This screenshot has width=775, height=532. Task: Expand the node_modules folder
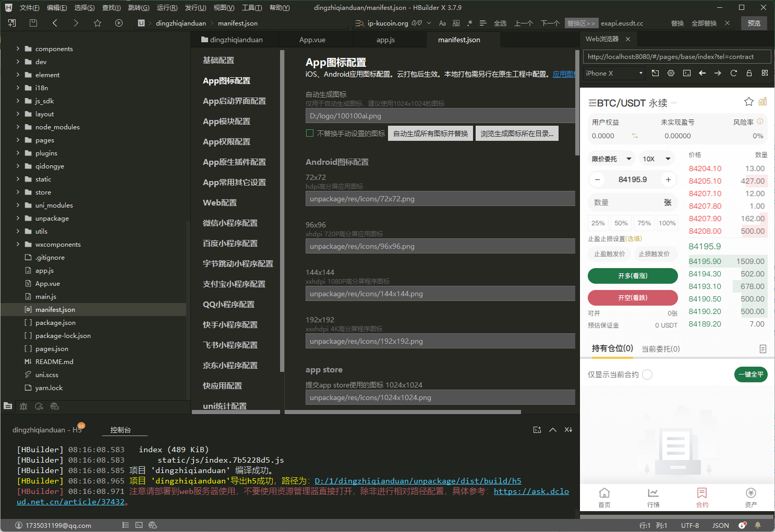pyautogui.click(x=18, y=127)
